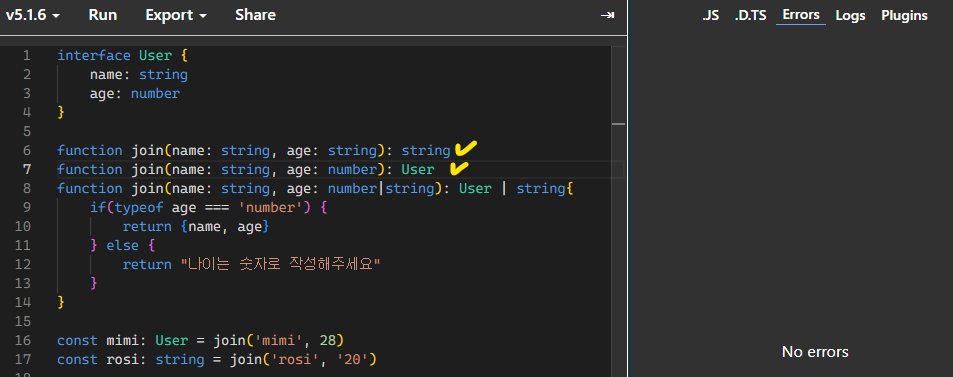
Task: Open the Logs tab
Action: click(x=850, y=15)
